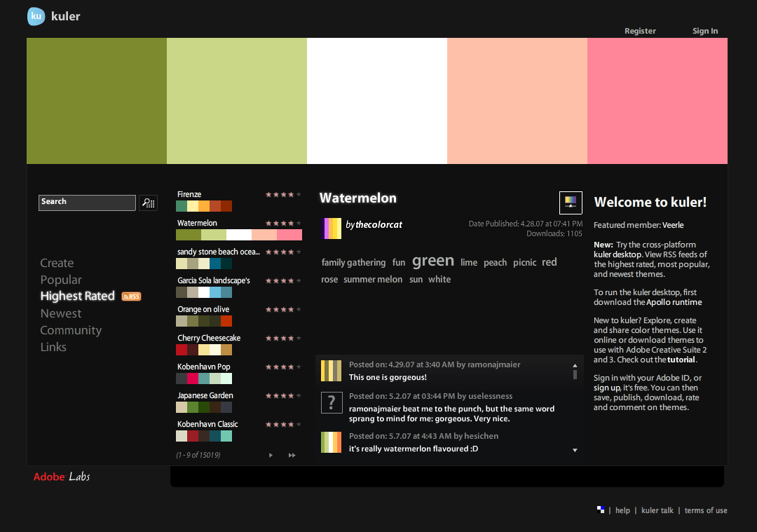Open the Community section
Screen dimensions: 757x532
pyautogui.click(x=71, y=330)
